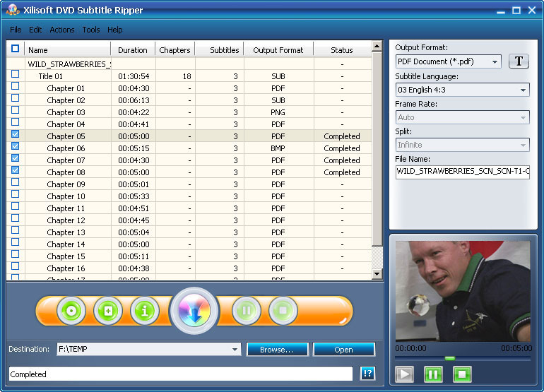This screenshot has height=392, width=544.
Task: Click the green preview progress slider handle
Action: [x=450, y=358]
